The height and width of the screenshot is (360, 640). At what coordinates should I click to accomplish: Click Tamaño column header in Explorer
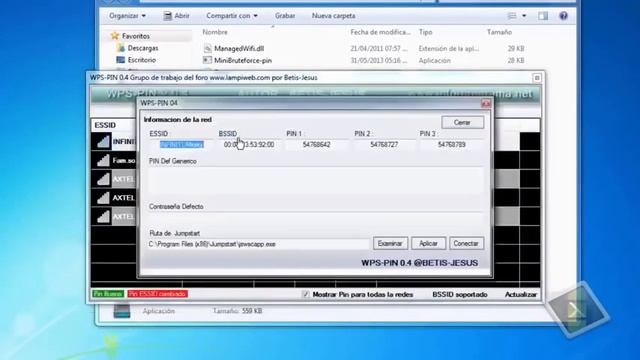point(499,32)
